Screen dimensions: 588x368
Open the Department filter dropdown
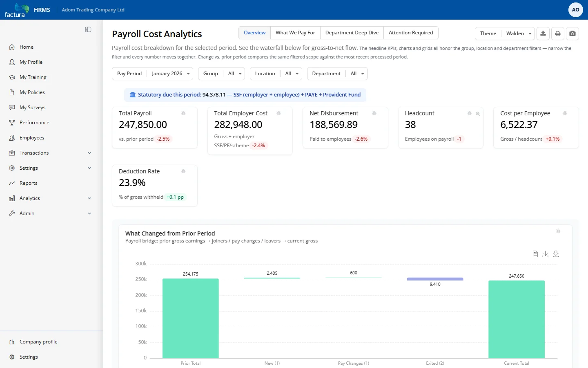(x=337, y=74)
